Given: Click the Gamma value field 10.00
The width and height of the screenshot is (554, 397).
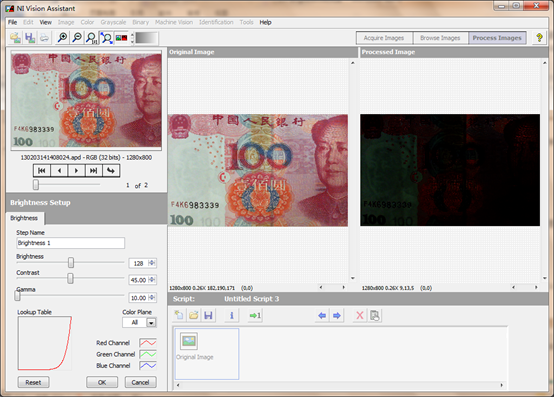Looking at the screenshot, I should [x=139, y=298].
